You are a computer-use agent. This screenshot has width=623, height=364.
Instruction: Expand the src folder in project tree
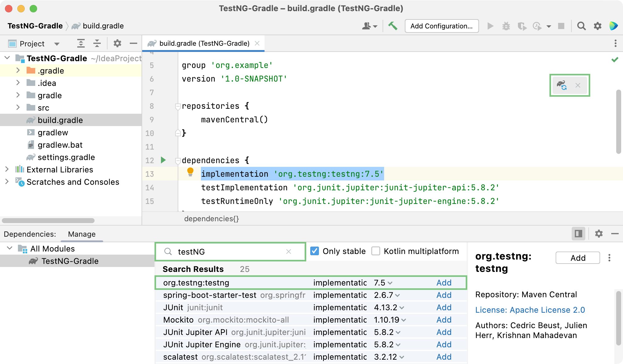click(18, 108)
